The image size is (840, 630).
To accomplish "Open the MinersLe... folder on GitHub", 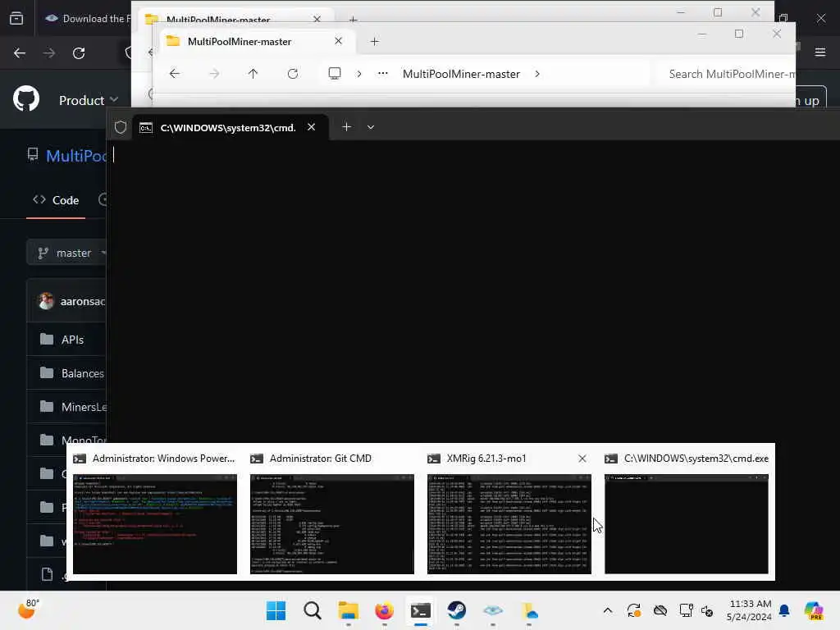I will pyautogui.click(x=84, y=407).
